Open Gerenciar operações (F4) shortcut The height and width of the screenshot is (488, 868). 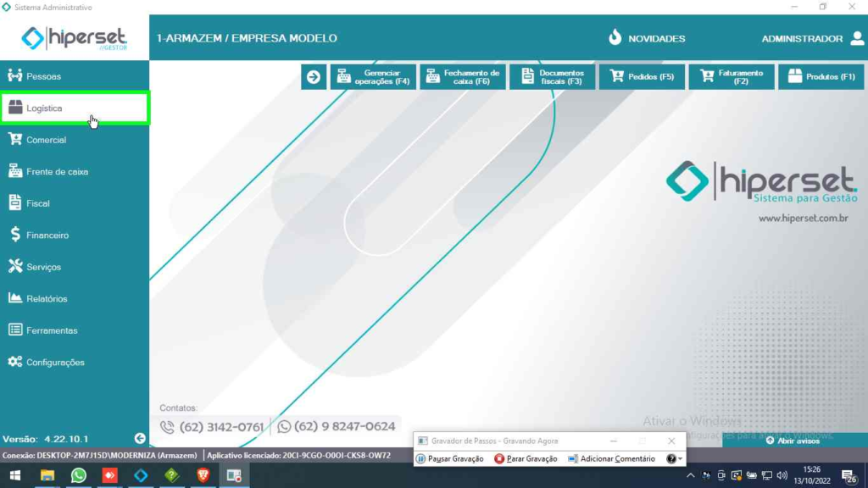(x=373, y=77)
